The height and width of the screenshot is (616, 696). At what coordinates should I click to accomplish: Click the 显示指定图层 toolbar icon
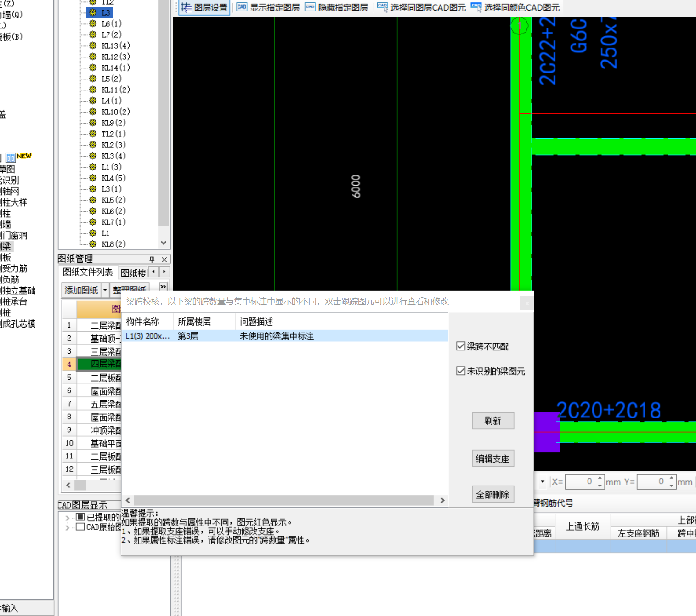click(242, 7)
